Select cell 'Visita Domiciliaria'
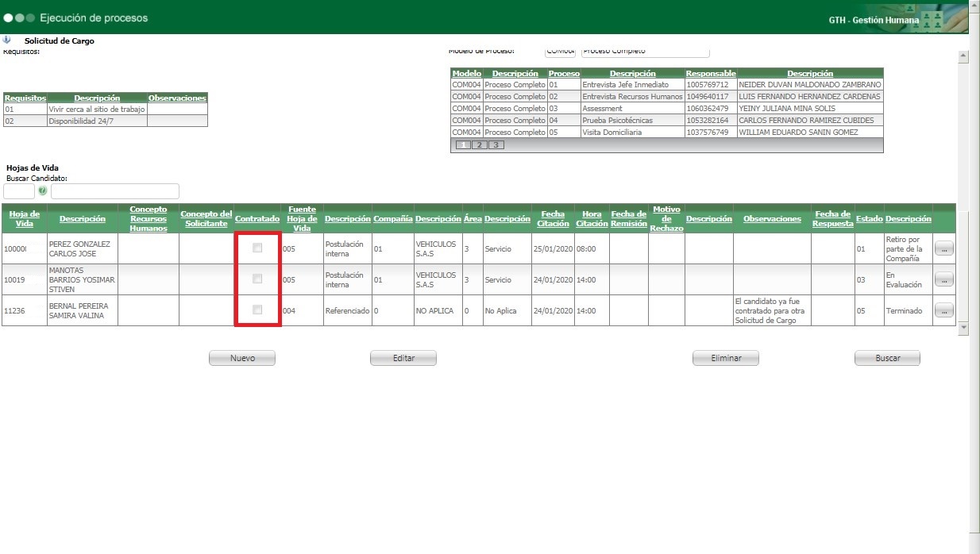 tap(632, 132)
